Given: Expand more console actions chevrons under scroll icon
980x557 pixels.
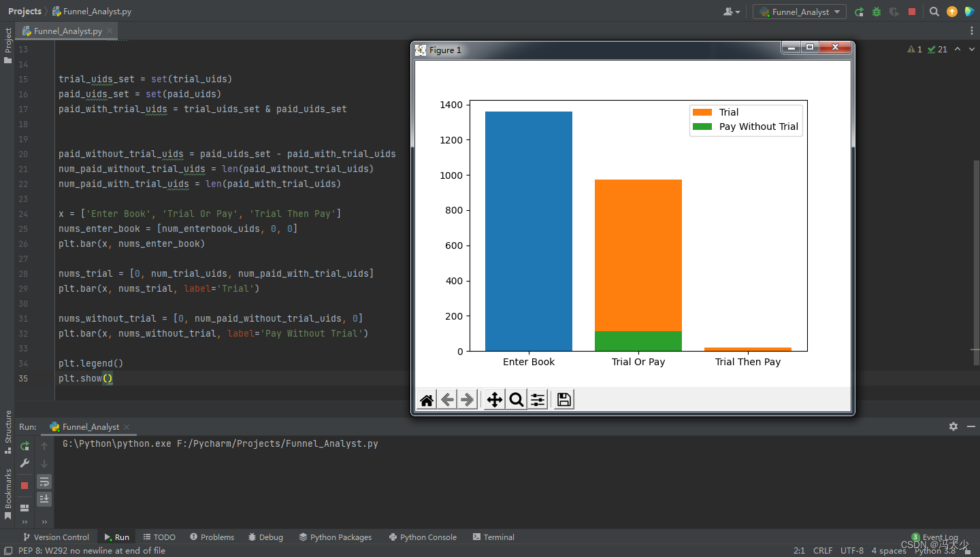Looking at the screenshot, I should (x=44, y=522).
